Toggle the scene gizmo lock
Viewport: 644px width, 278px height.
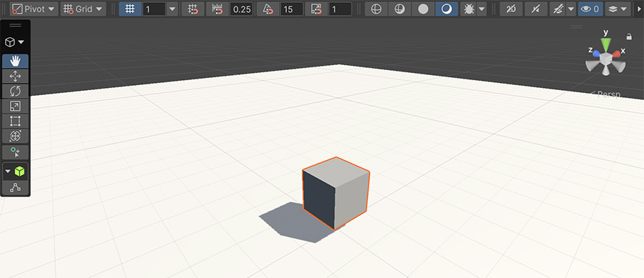(x=629, y=37)
